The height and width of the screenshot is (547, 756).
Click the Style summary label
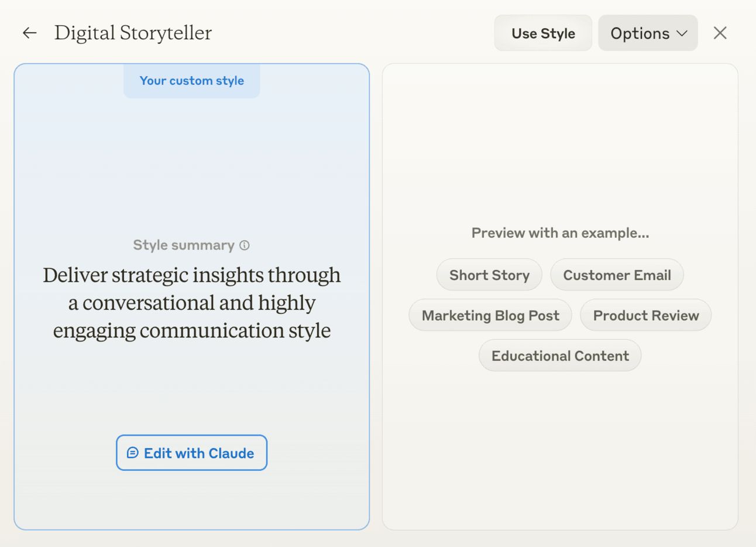click(183, 245)
